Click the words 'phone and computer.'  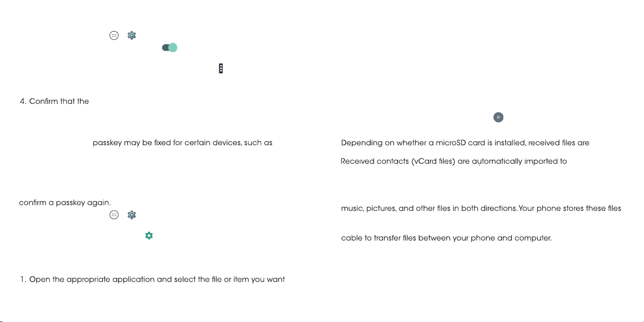point(512,238)
